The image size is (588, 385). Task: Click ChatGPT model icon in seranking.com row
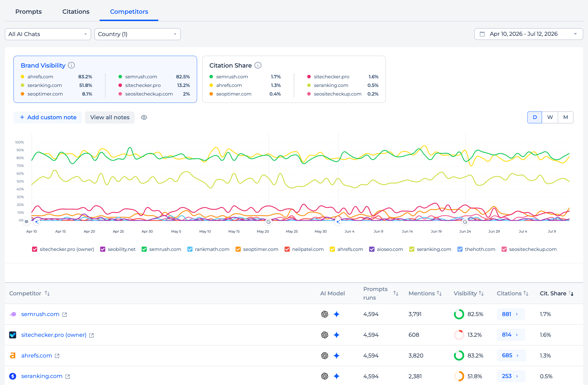325,376
